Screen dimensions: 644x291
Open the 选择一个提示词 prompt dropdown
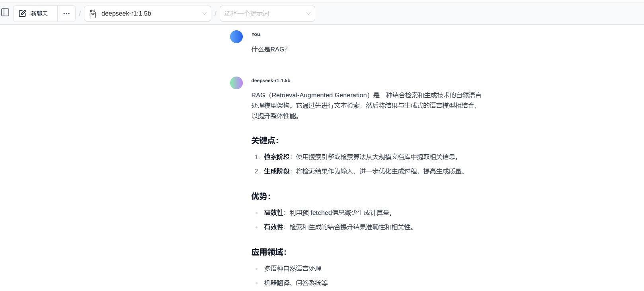(x=263, y=14)
